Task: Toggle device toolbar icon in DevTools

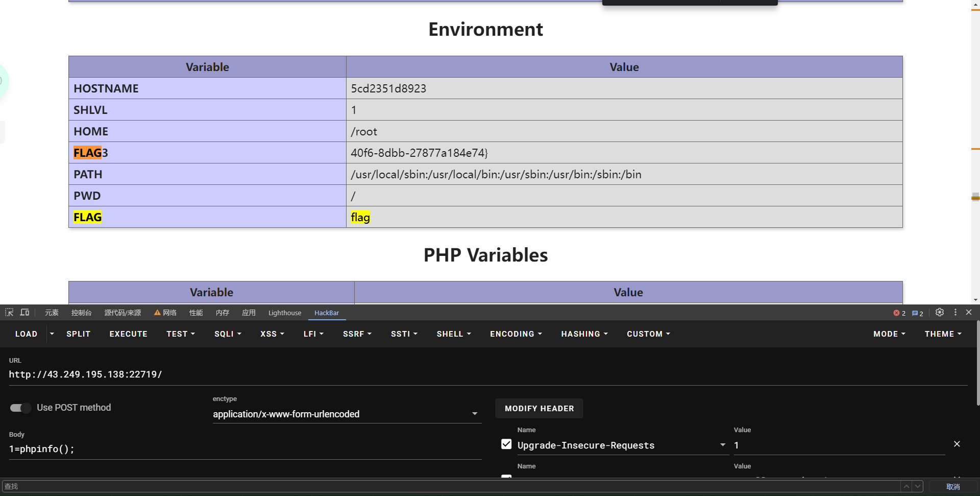Action: point(24,312)
